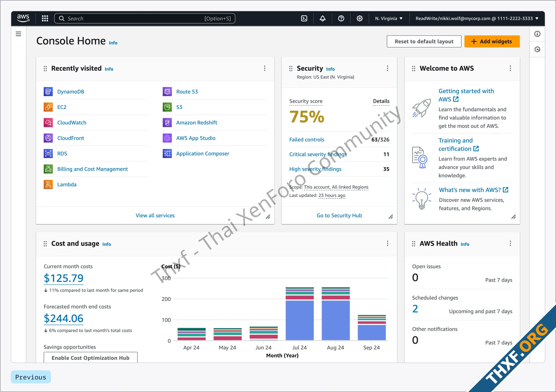
Task: Click the Previous button
Action: (31, 377)
